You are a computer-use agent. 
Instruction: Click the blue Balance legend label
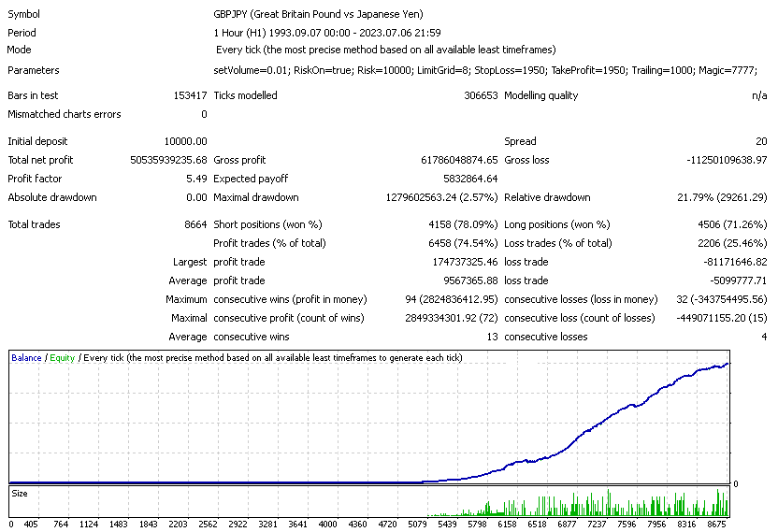click(x=26, y=358)
